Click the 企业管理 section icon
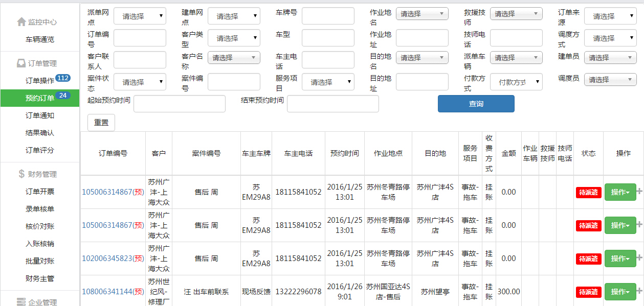The image size is (644, 306). tap(21, 302)
